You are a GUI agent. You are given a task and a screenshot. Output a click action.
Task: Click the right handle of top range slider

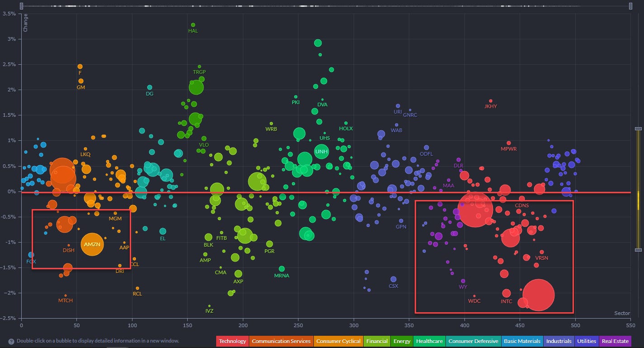630,6
